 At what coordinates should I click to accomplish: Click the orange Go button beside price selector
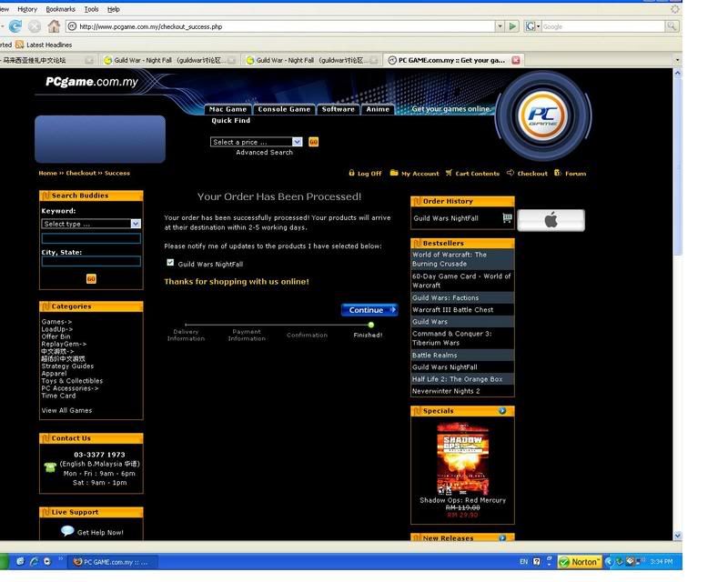point(313,142)
